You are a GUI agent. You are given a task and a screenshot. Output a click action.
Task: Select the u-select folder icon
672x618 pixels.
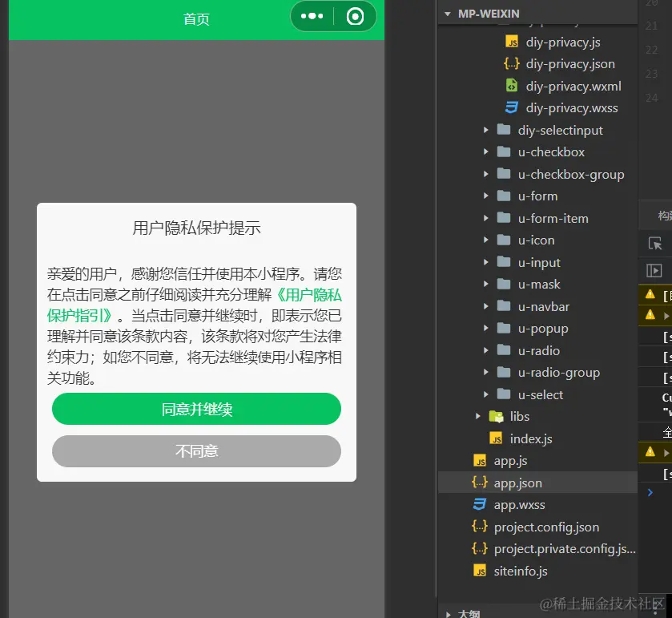[x=504, y=394]
